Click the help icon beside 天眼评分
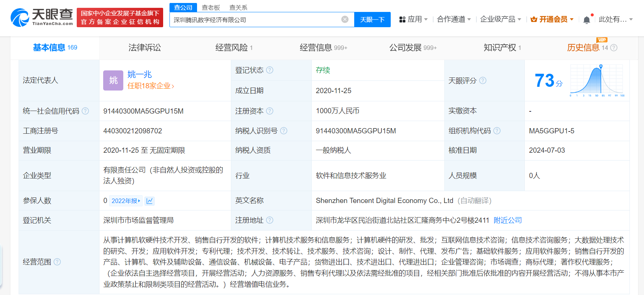 click(x=483, y=80)
